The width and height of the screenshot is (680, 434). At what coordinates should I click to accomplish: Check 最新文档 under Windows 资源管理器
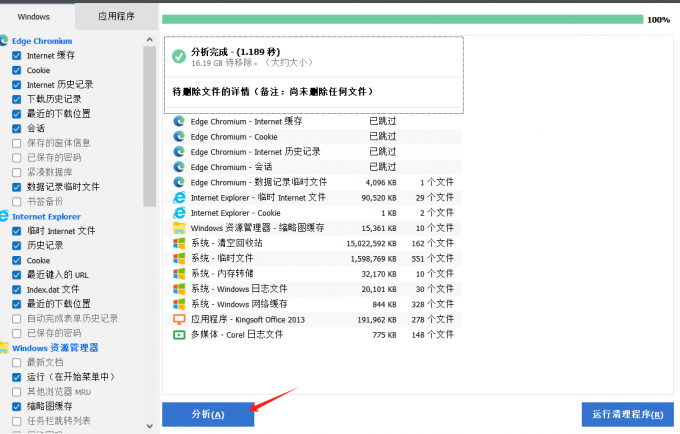coord(16,362)
